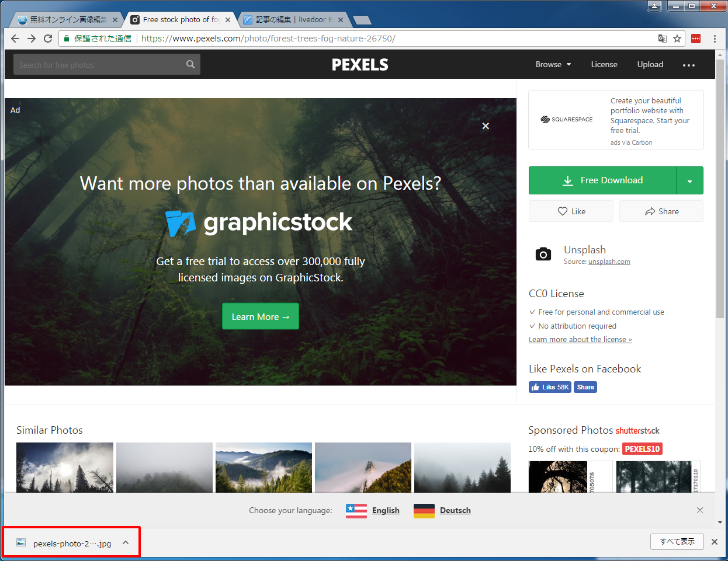Open the translate page icon in address bar
The height and width of the screenshot is (561, 728).
tap(662, 39)
